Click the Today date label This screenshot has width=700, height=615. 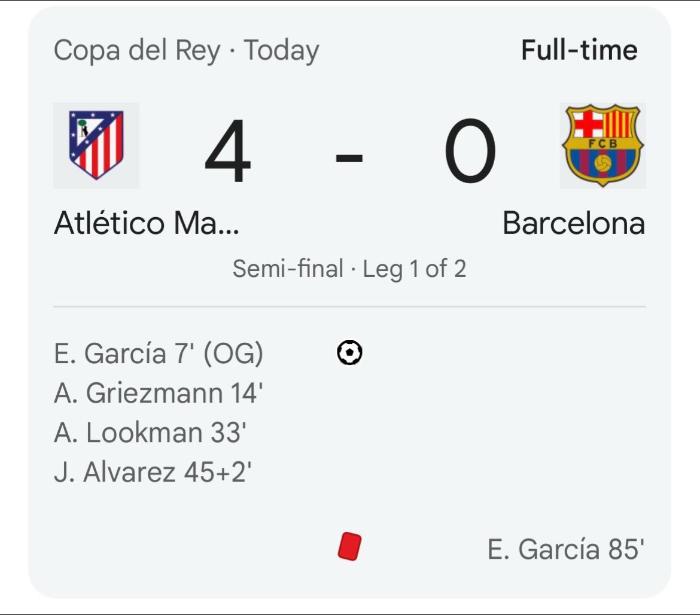coord(282,50)
